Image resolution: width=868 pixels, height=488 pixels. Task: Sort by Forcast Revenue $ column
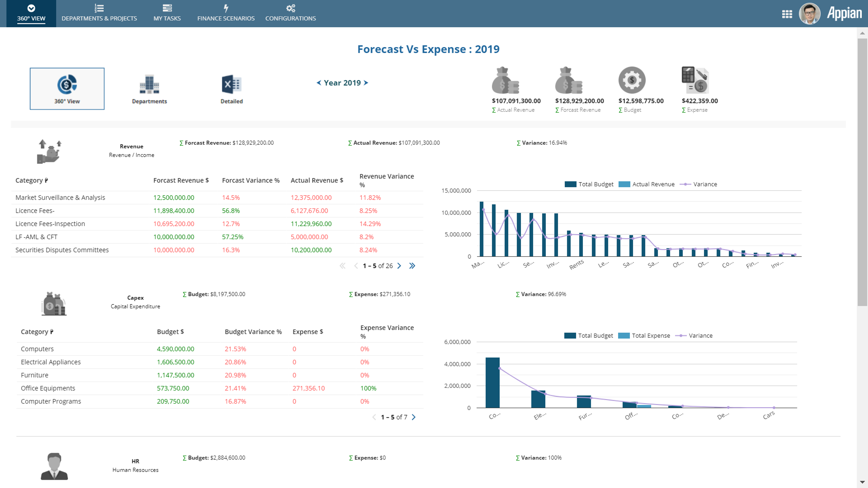click(x=181, y=181)
